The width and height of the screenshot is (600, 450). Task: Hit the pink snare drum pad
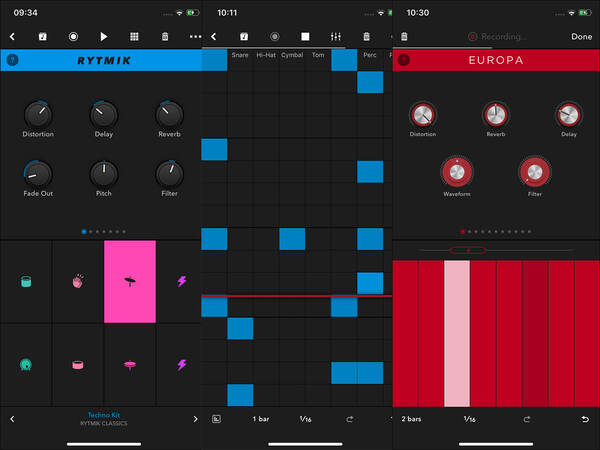[x=78, y=365]
